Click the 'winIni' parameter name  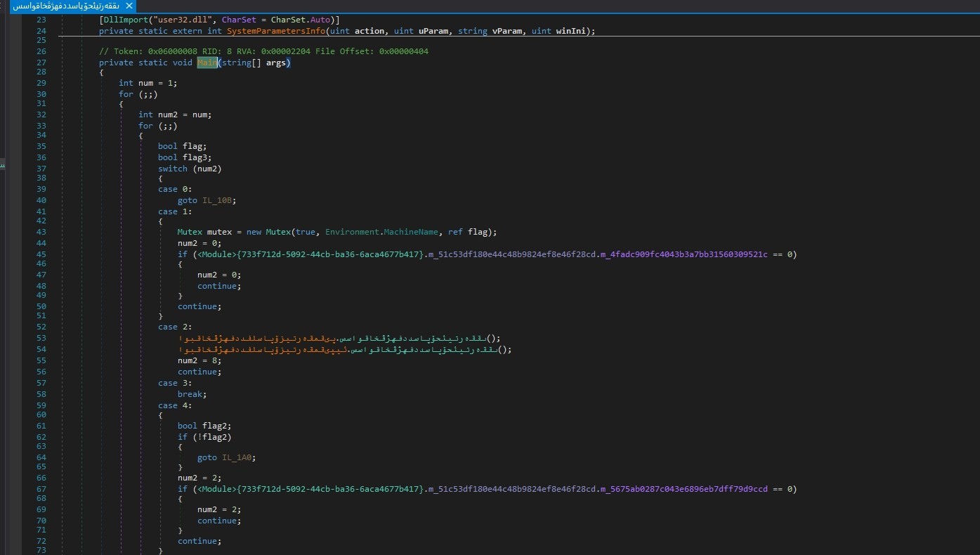tap(570, 31)
